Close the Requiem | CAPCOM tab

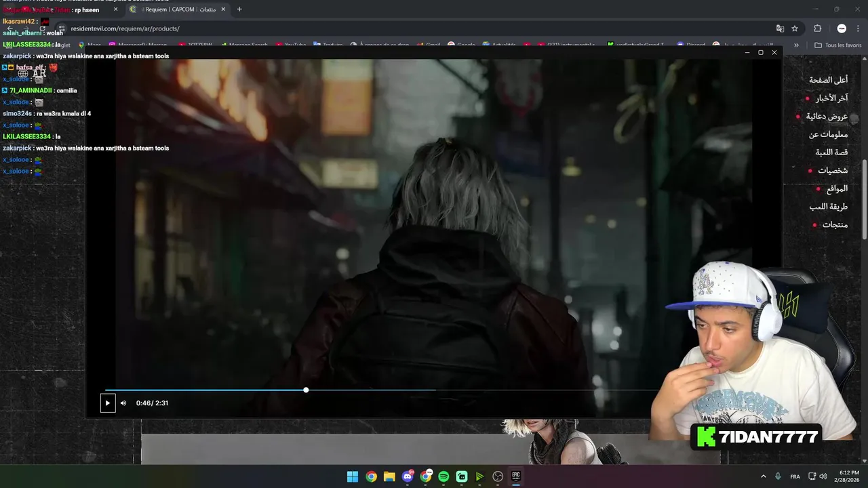point(223,9)
